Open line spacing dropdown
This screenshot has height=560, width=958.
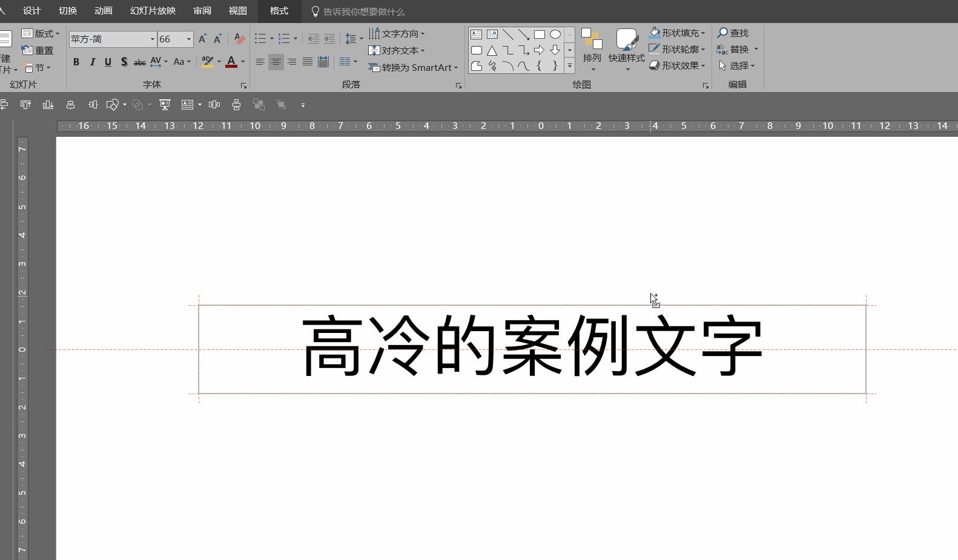pos(354,39)
